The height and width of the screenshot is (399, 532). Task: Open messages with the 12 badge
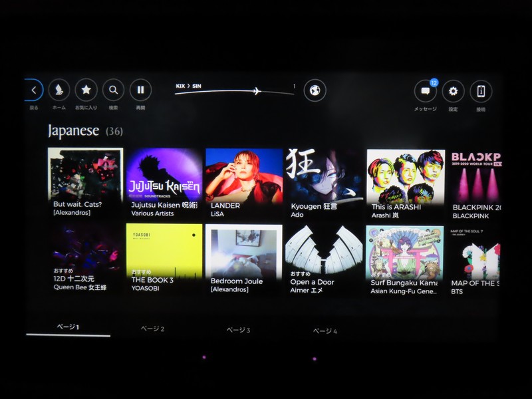(x=426, y=91)
